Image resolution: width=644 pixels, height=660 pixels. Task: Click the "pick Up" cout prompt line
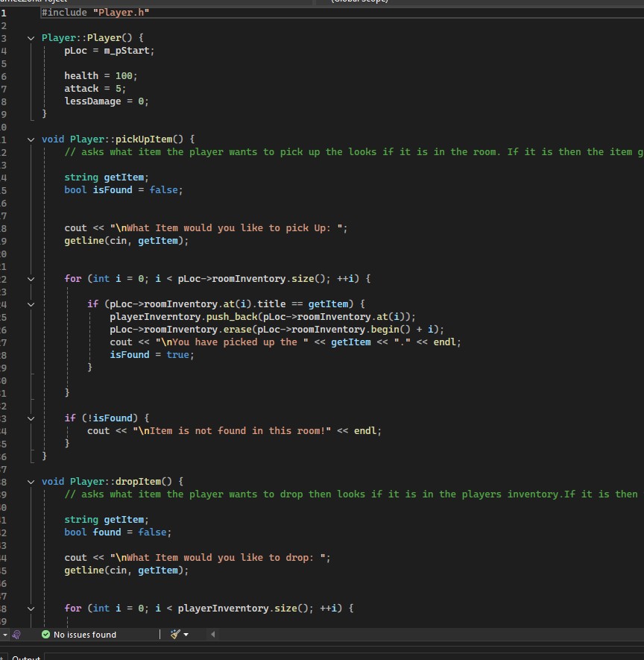(x=206, y=228)
